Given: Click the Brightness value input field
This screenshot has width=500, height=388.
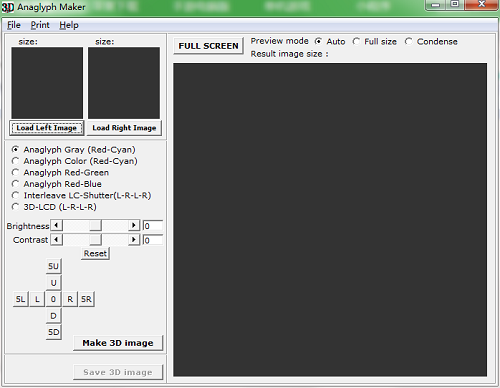Looking at the screenshot, I should (153, 226).
